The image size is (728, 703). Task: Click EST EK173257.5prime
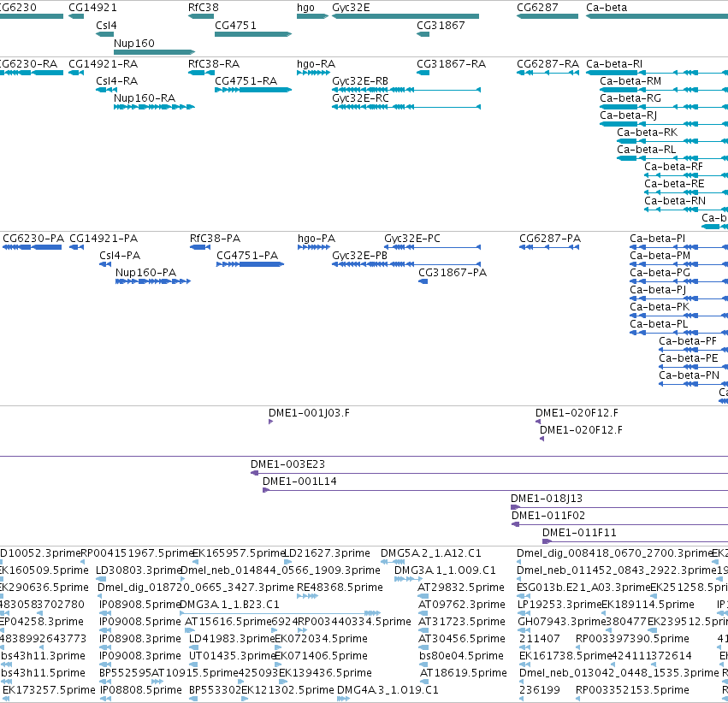[x=6, y=699]
